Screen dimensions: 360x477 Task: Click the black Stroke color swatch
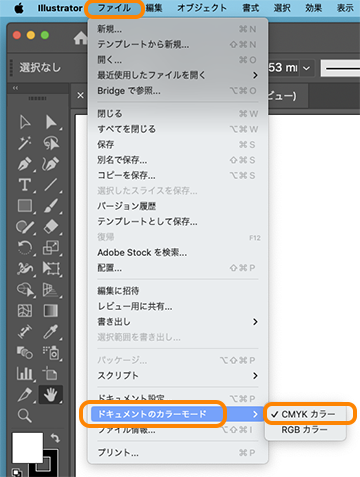coord(50,467)
